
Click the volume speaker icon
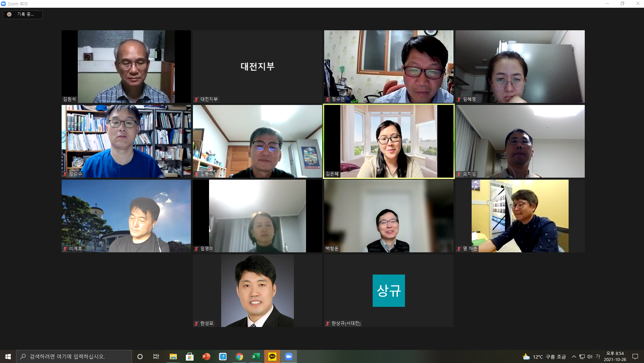coord(590,357)
